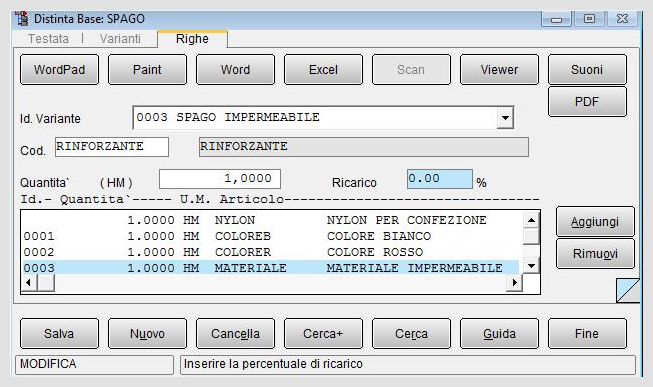Click the greyed Scan button

[x=411, y=70]
